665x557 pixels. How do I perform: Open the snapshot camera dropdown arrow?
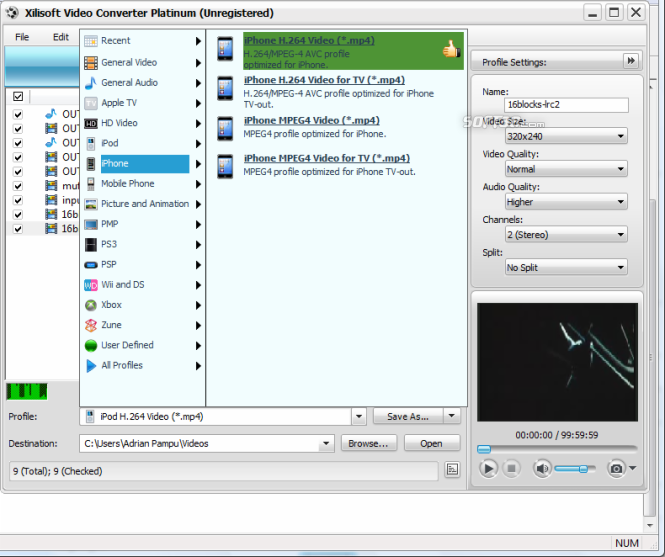pos(632,468)
